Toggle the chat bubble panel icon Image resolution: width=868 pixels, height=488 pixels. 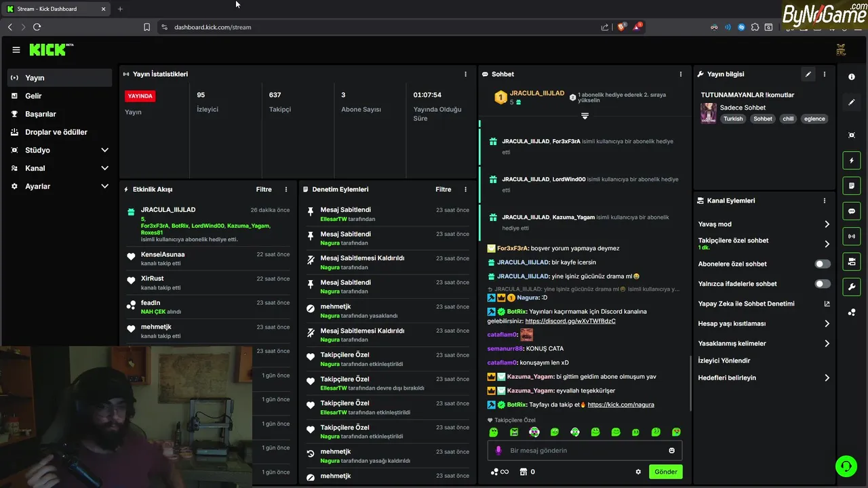point(852,211)
